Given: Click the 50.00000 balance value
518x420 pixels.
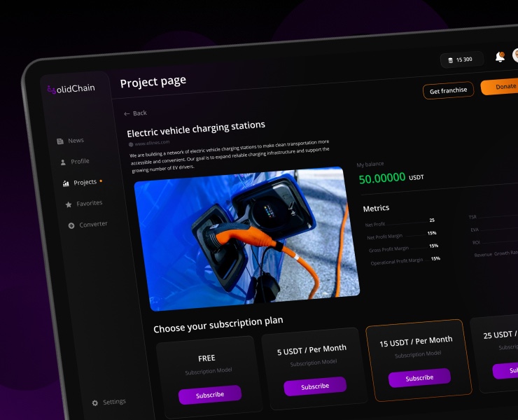Looking at the screenshot, I should pos(382,178).
